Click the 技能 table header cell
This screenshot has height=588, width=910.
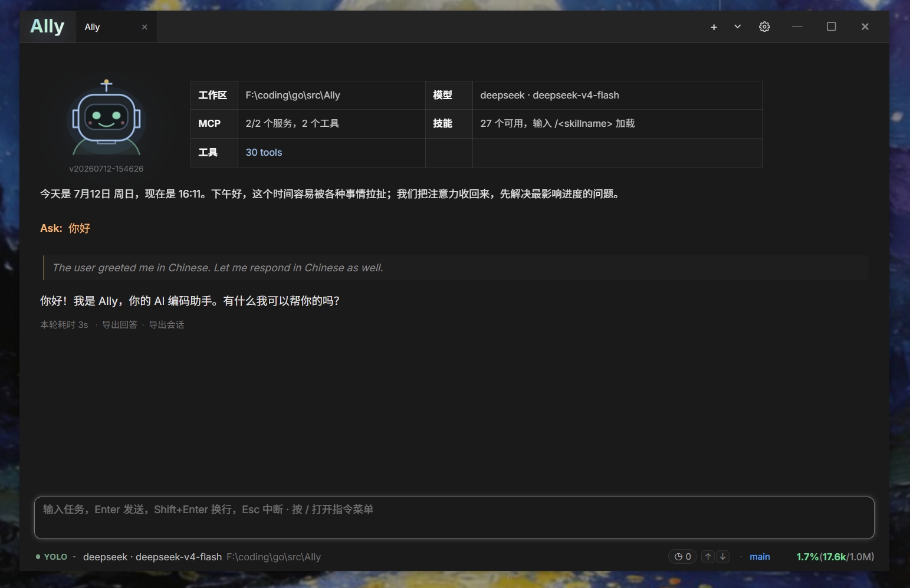(x=449, y=124)
